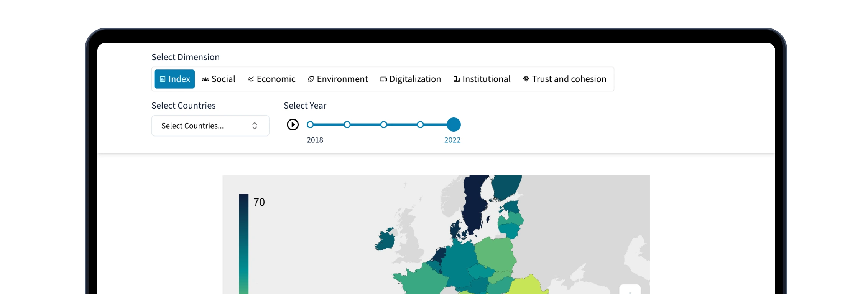The width and height of the screenshot is (868, 294).
Task: Click Ireland on the map
Action: click(385, 240)
